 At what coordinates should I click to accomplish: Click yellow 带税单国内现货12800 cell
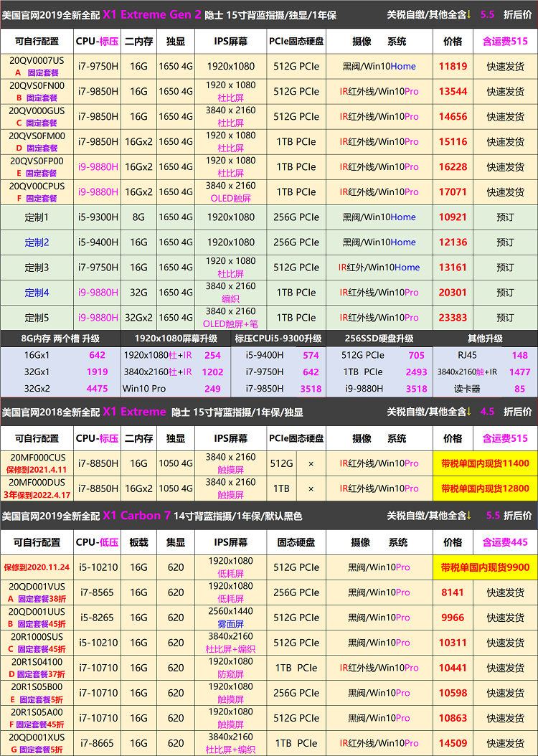[x=485, y=488]
